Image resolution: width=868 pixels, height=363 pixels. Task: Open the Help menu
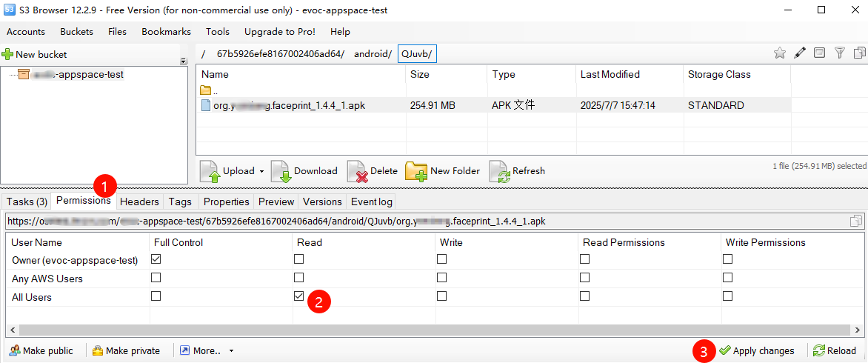point(340,32)
